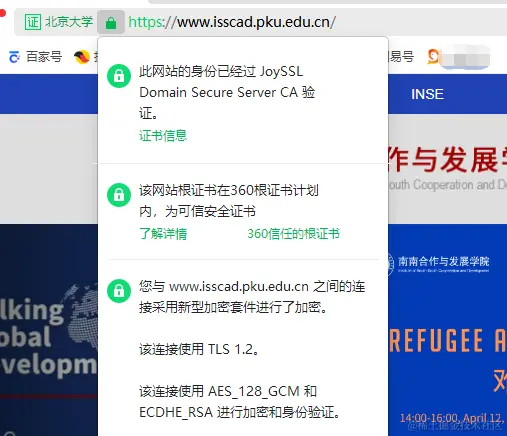Open the 百家号 bookmark

pyautogui.click(x=35, y=57)
